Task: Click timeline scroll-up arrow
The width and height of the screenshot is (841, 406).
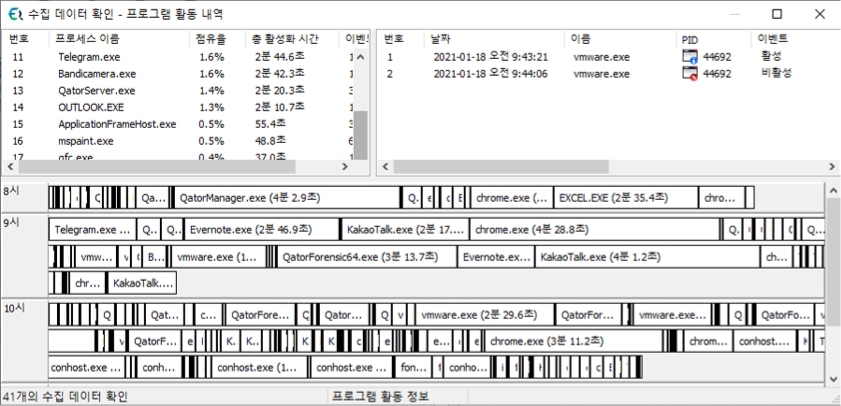Action: 833,190
